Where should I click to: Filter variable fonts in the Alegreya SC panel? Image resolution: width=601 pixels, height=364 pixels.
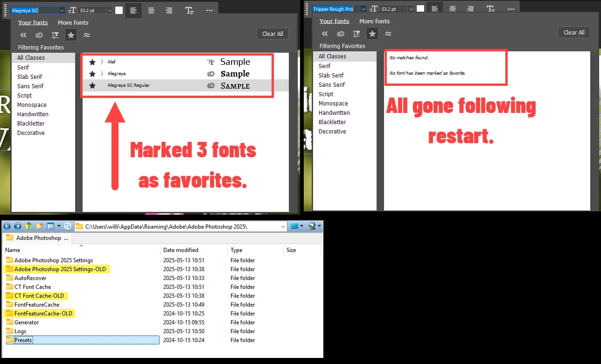pos(55,35)
